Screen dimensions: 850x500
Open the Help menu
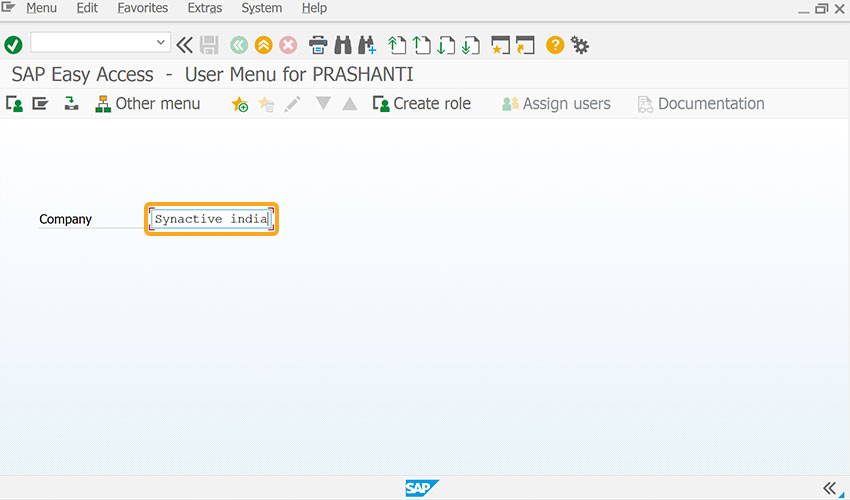pyautogui.click(x=314, y=8)
